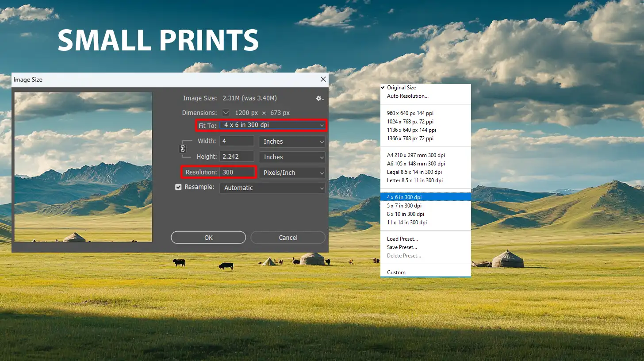Open the Dimensions unit dropdown arrow

[226, 112]
